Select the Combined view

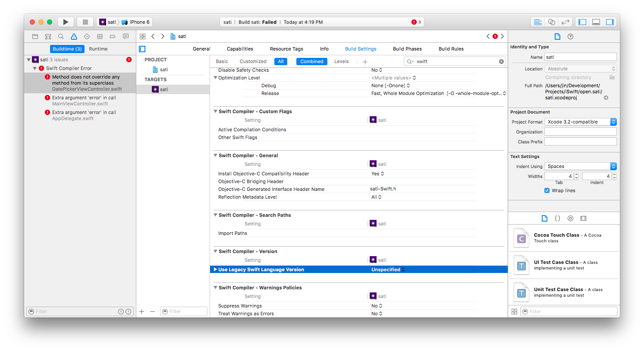pos(312,61)
